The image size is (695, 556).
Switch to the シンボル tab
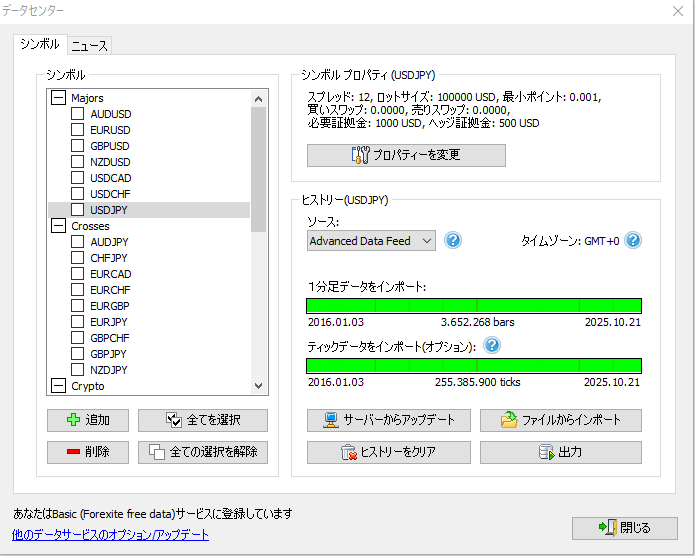[x=40, y=44]
